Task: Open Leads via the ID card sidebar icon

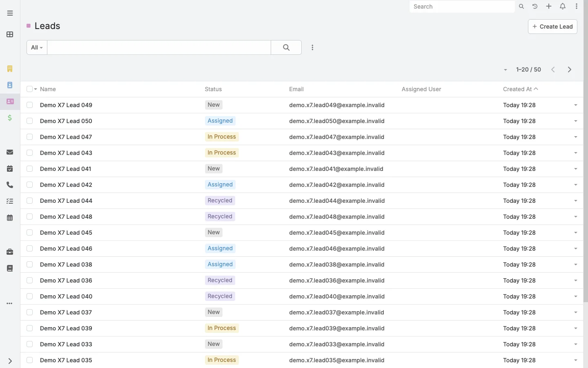Action: [10, 101]
